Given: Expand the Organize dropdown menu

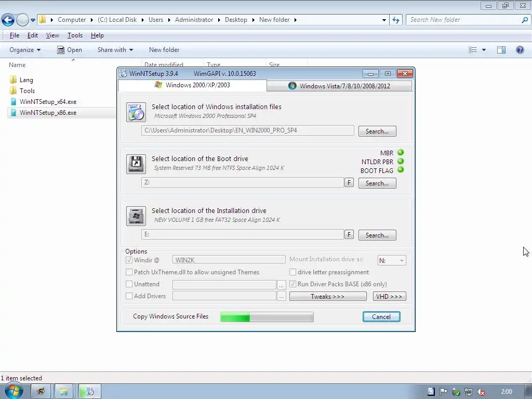Looking at the screenshot, I should click(x=25, y=50).
